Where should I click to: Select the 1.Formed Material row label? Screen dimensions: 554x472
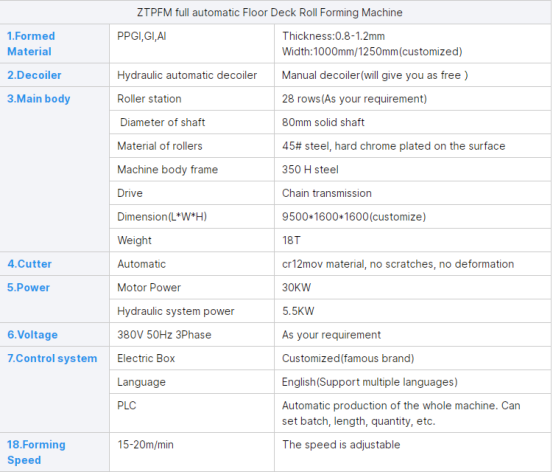[31, 44]
